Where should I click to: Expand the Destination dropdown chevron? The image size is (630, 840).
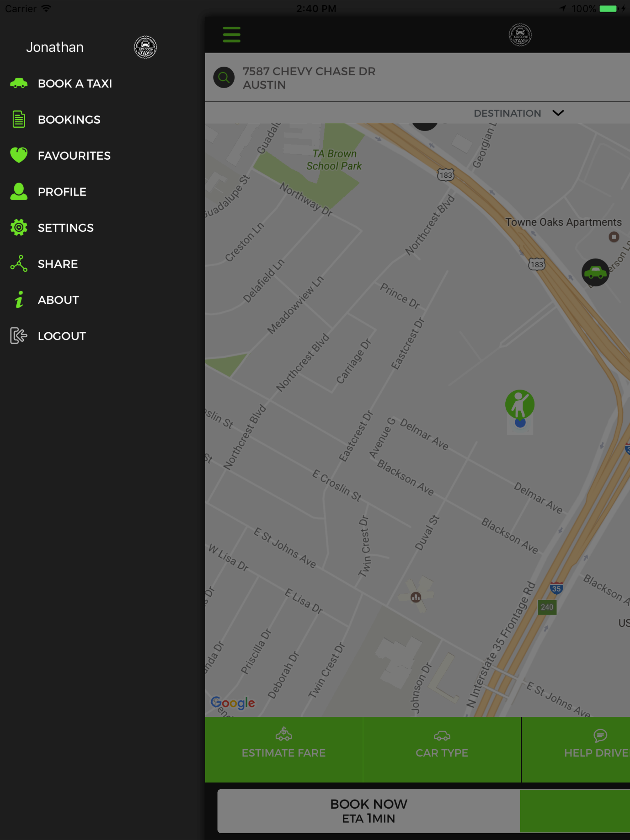tap(558, 113)
